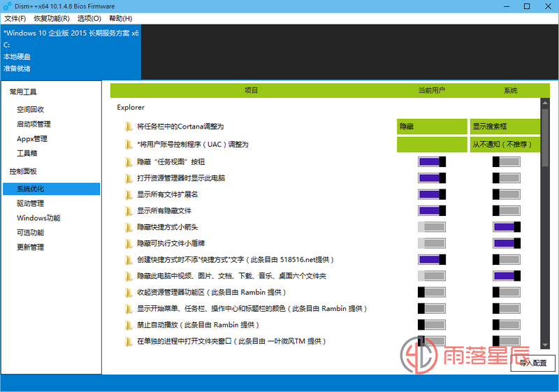Click folder icon beside 隐藏"任务视图"按钮
This screenshot has height=392, width=559.
(129, 162)
